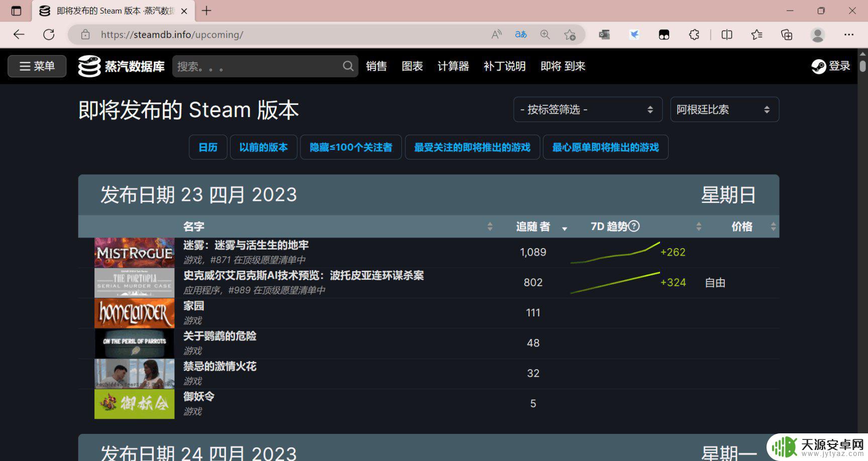Open a new browser tab

pyautogui.click(x=206, y=11)
